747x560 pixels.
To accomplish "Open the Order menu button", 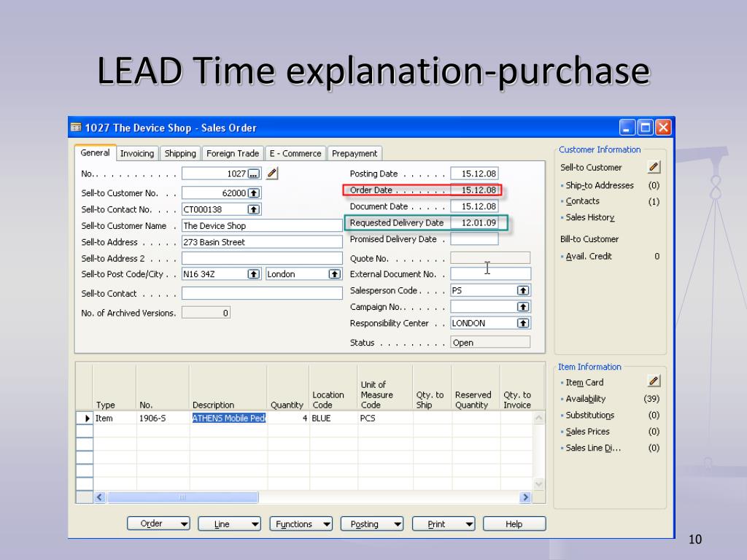I will point(158,524).
